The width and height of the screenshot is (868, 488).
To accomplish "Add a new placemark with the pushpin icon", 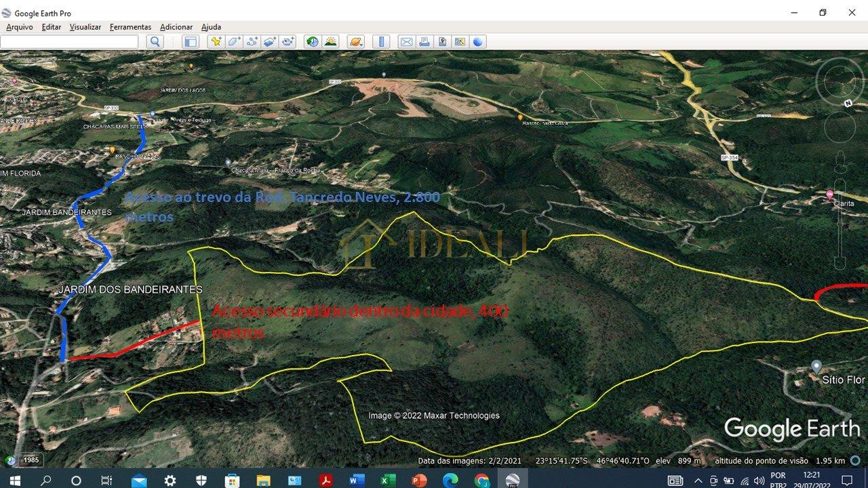I will click(216, 41).
